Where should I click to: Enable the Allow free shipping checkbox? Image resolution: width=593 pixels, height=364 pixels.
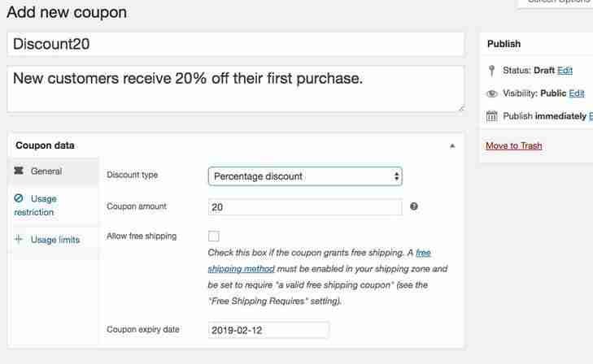point(214,236)
